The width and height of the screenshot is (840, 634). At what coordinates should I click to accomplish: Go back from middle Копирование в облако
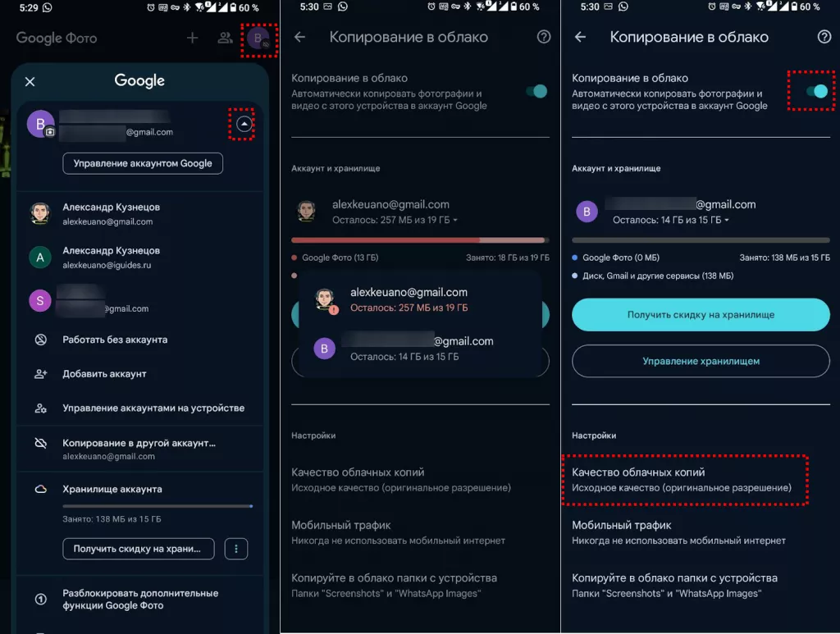pyautogui.click(x=300, y=37)
